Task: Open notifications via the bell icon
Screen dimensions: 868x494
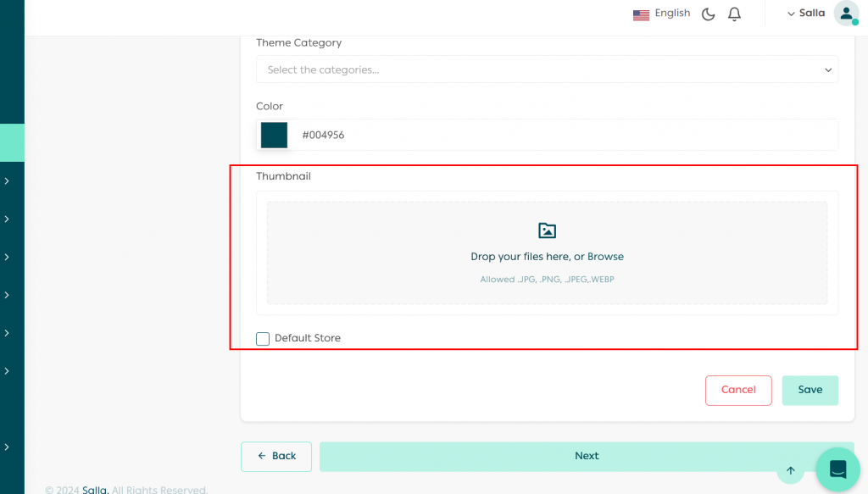Action: [x=734, y=14]
